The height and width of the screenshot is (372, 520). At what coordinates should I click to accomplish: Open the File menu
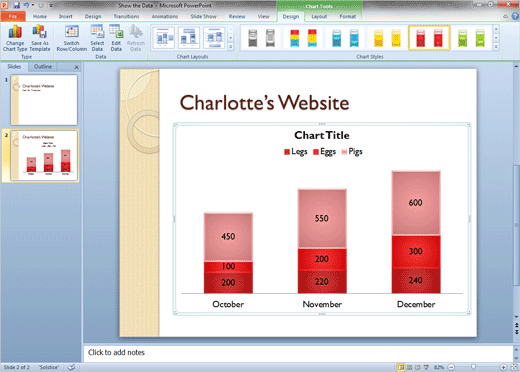[x=13, y=16]
